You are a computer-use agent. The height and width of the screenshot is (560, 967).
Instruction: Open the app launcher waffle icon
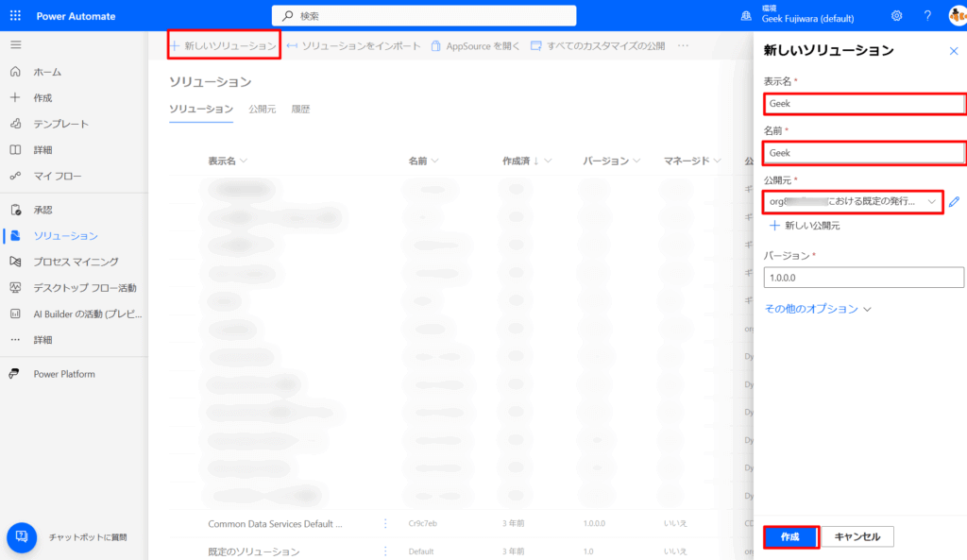coord(15,15)
